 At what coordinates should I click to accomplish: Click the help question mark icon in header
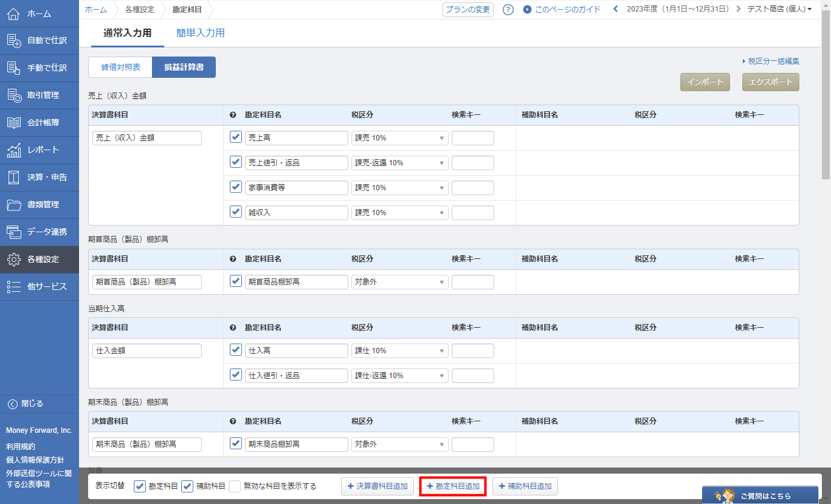click(x=508, y=10)
